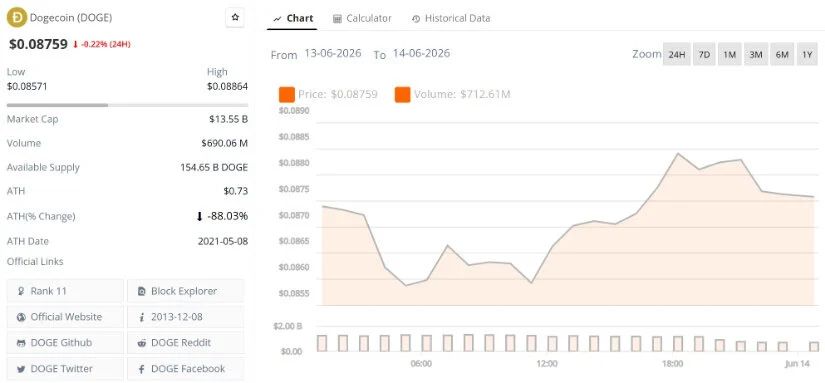Open the DOGE Github link
This screenshot has height=383, width=825.
[65, 342]
